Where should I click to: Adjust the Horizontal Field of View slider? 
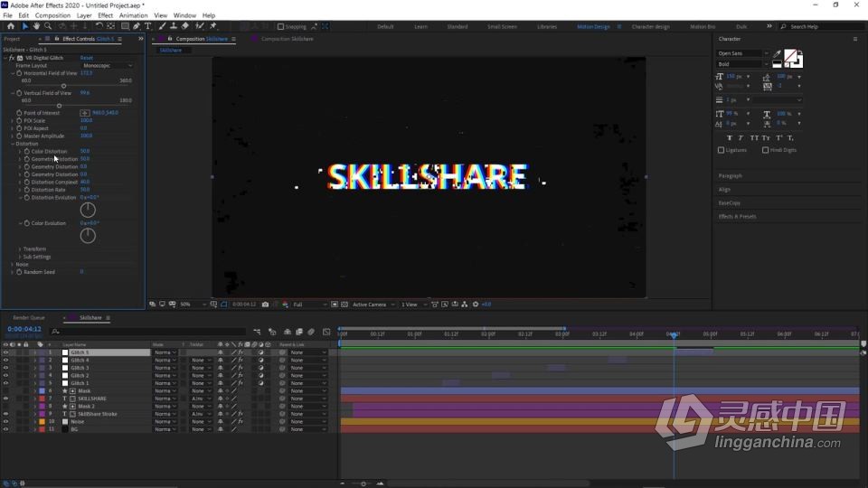point(63,86)
